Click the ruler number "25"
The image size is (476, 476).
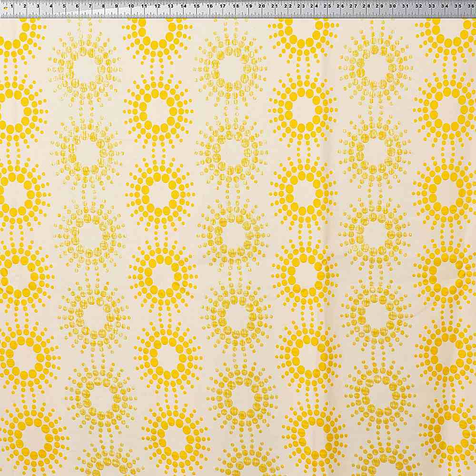327,6
